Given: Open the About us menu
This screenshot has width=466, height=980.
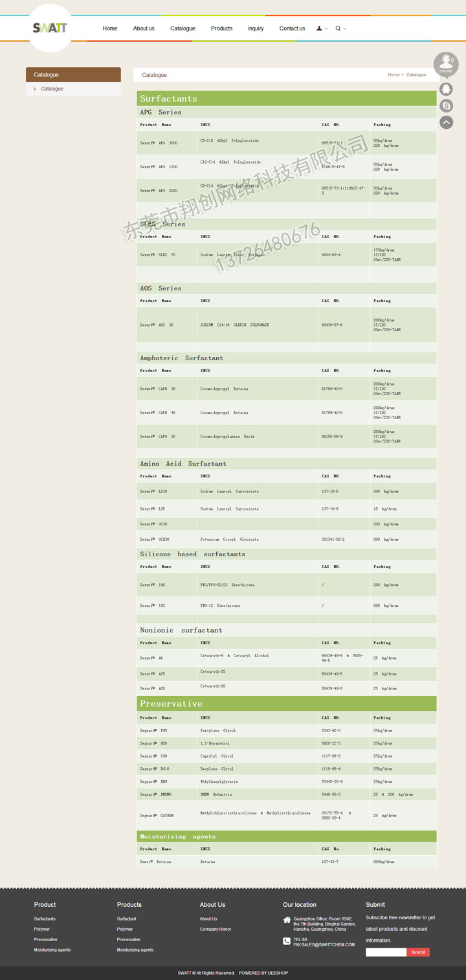Looking at the screenshot, I should 144,28.
